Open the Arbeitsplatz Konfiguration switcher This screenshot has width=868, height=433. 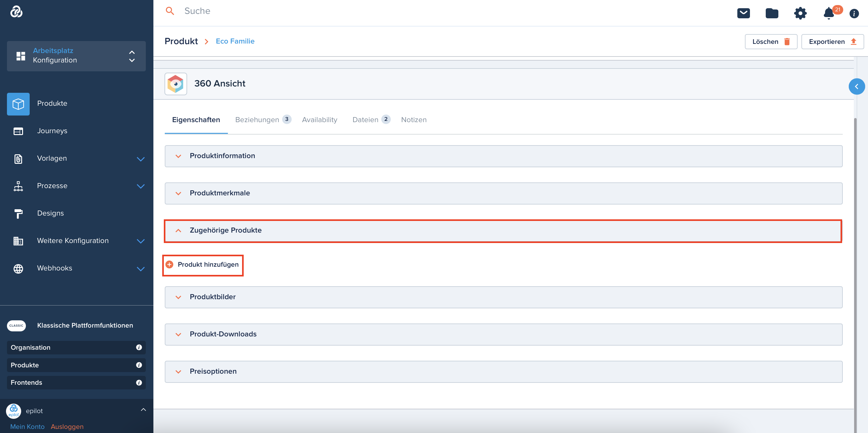tap(76, 56)
